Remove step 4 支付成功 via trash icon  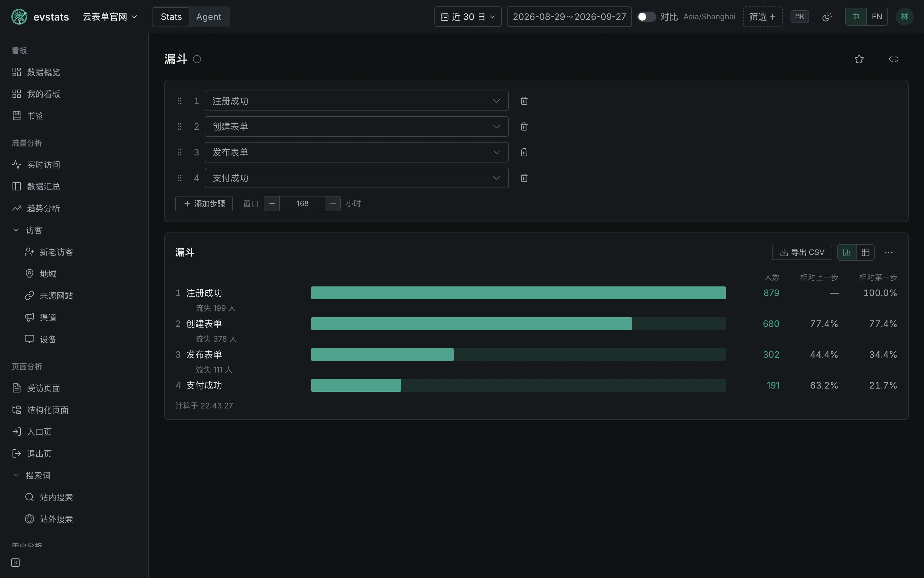[x=524, y=178]
